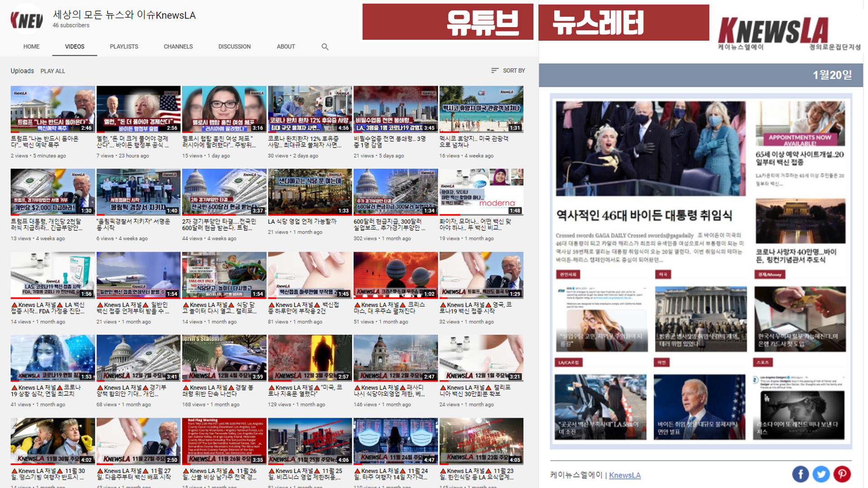Viewport: 868px width, 488px height.
Task: Open the Pfizer Moderna 1:48 video
Action: tap(481, 192)
